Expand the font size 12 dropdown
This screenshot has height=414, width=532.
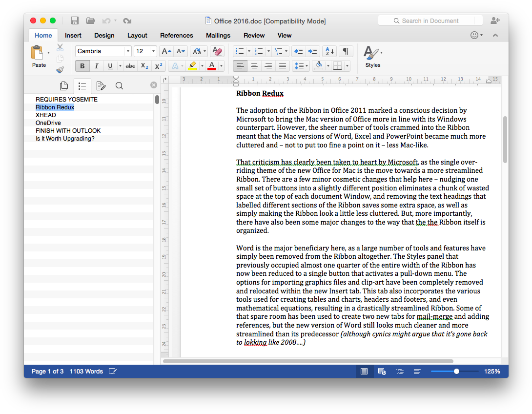click(x=153, y=51)
